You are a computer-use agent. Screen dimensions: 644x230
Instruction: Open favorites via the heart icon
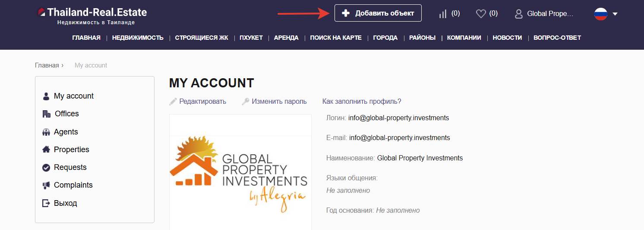click(x=481, y=14)
